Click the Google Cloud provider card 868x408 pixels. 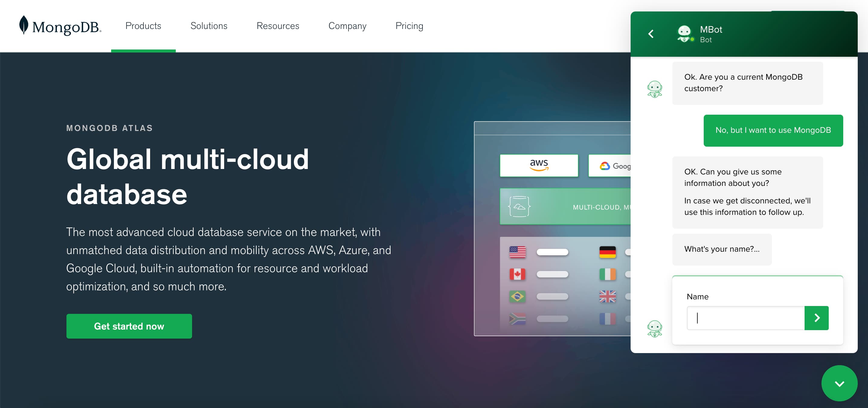click(609, 166)
